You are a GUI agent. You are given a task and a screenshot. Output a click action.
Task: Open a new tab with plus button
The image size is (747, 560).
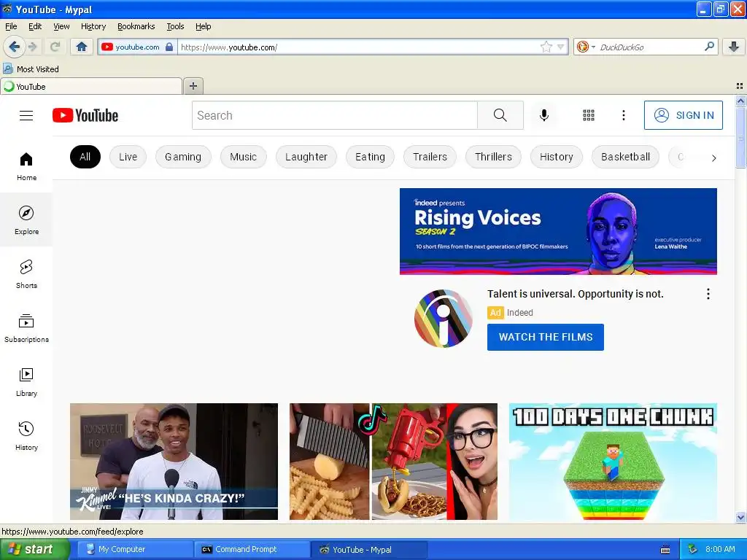click(x=193, y=86)
